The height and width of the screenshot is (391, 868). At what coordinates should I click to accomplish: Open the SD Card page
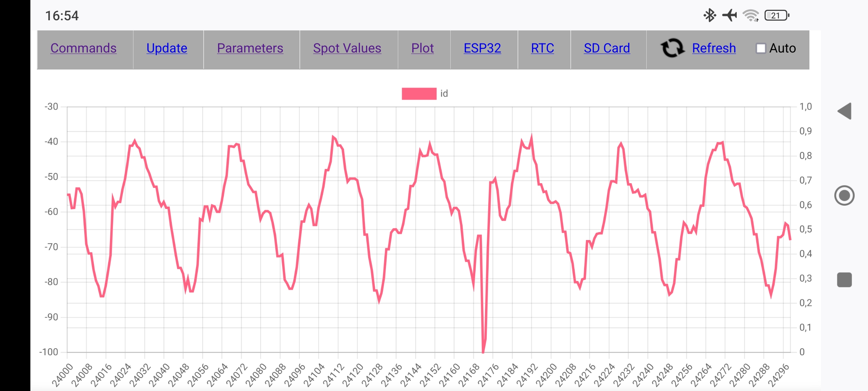(x=607, y=48)
